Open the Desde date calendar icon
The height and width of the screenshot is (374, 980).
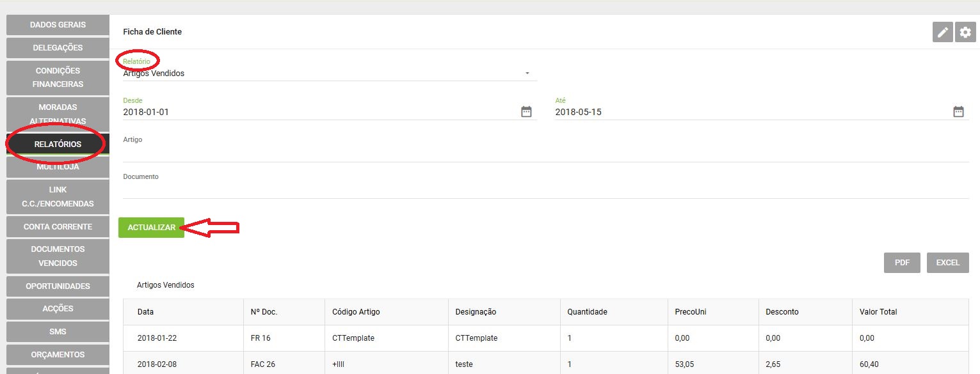pyautogui.click(x=526, y=112)
